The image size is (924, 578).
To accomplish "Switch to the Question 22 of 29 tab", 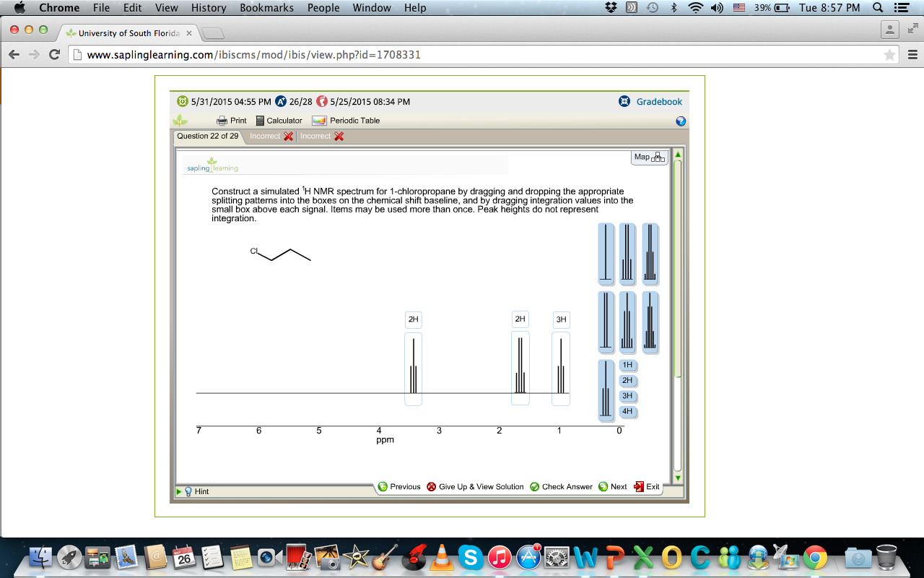I will (208, 136).
